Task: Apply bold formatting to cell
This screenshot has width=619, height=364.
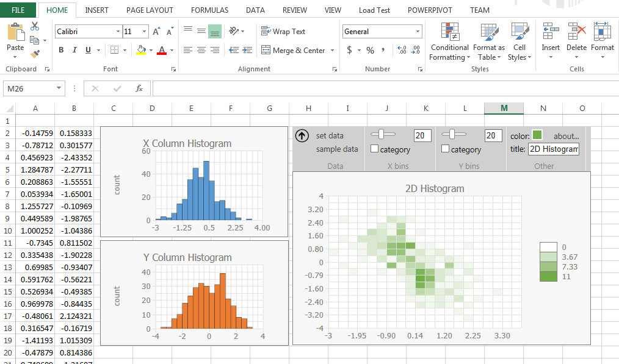Action: (x=61, y=50)
